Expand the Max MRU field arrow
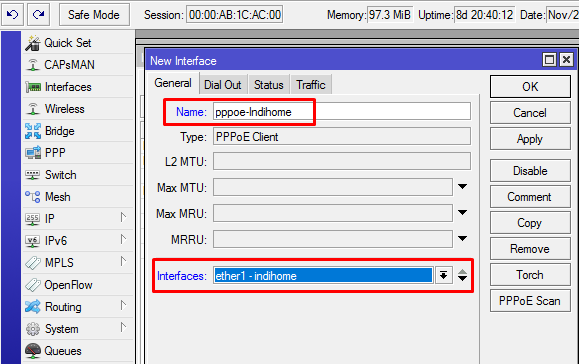The width and height of the screenshot is (579, 364). click(462, 213)
